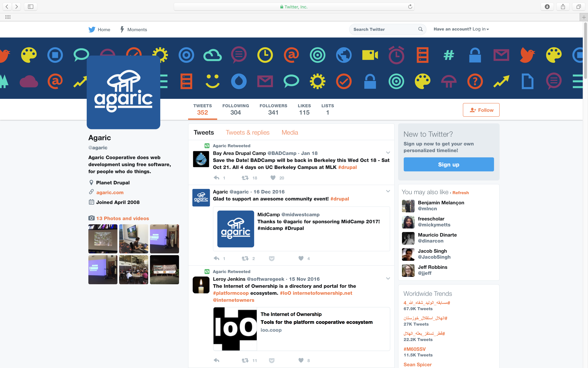
Task: Click the Twitter bird Home icon
Action: click(92, 29)
